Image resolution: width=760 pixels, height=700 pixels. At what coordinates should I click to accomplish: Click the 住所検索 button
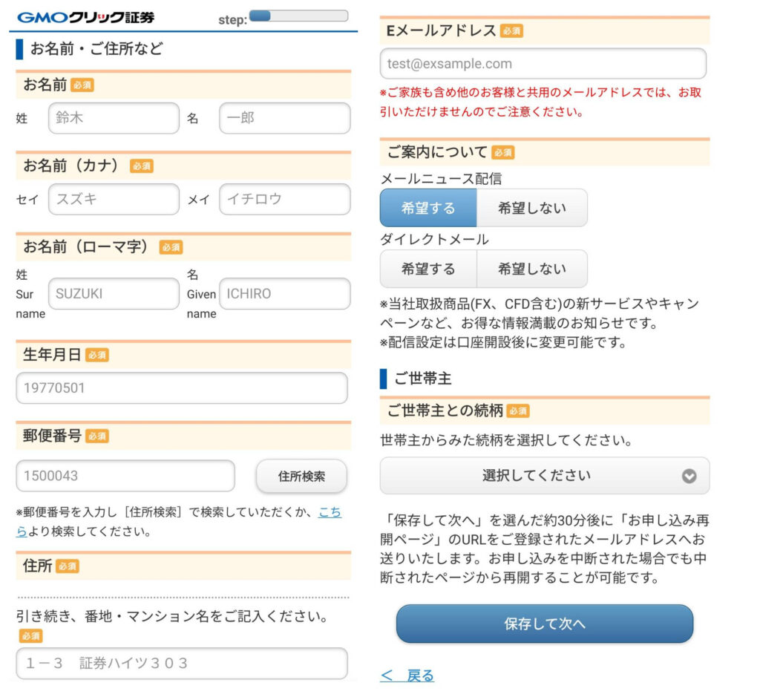point(301,476)
